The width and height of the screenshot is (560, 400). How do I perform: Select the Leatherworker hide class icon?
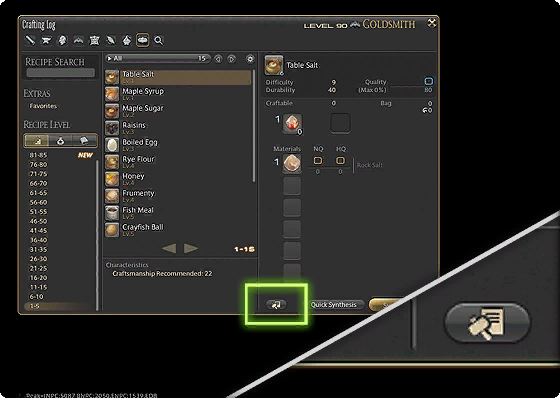click(94, 40)
